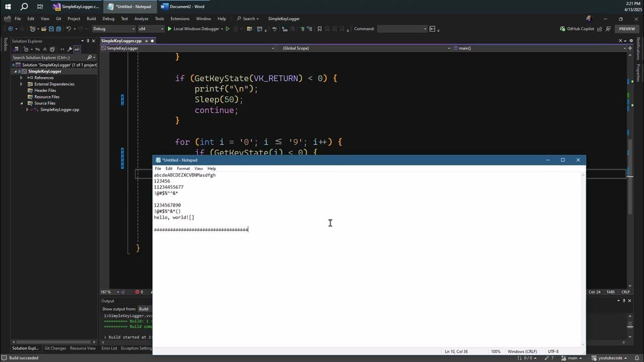
Task: Open the Format menu in Notepad
Action: (183, 168)
